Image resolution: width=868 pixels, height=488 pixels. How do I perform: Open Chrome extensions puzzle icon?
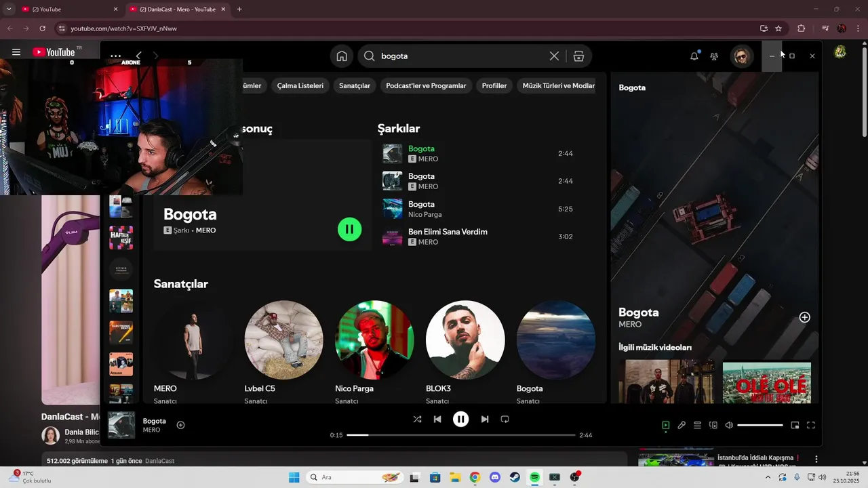coord(802,28)
